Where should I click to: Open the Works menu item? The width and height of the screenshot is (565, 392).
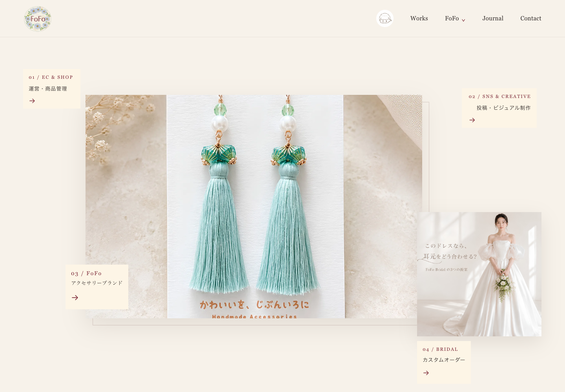point(419,18)
